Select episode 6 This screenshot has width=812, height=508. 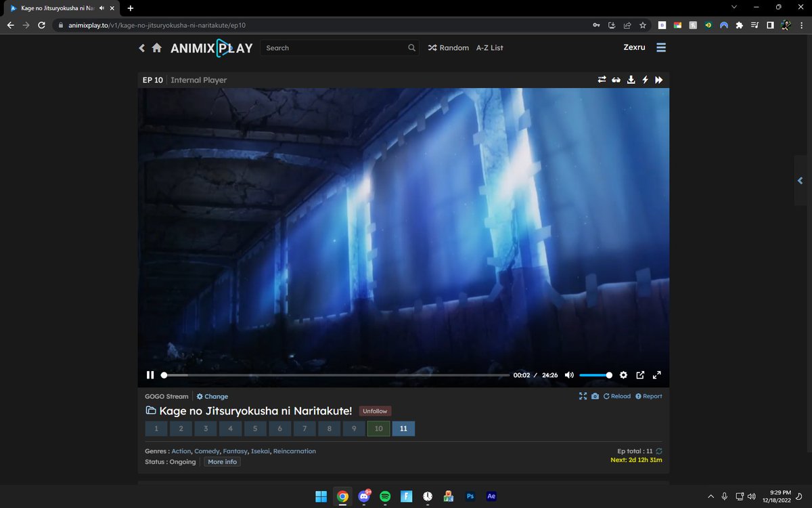(x=279, y=429)
